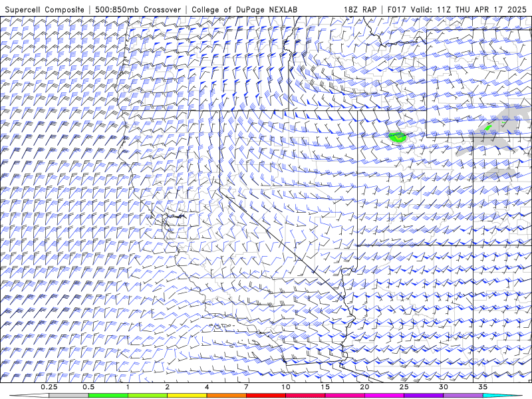Click the 35 value on the color scale
Viewport: 532px width, 399px height.
483,387
